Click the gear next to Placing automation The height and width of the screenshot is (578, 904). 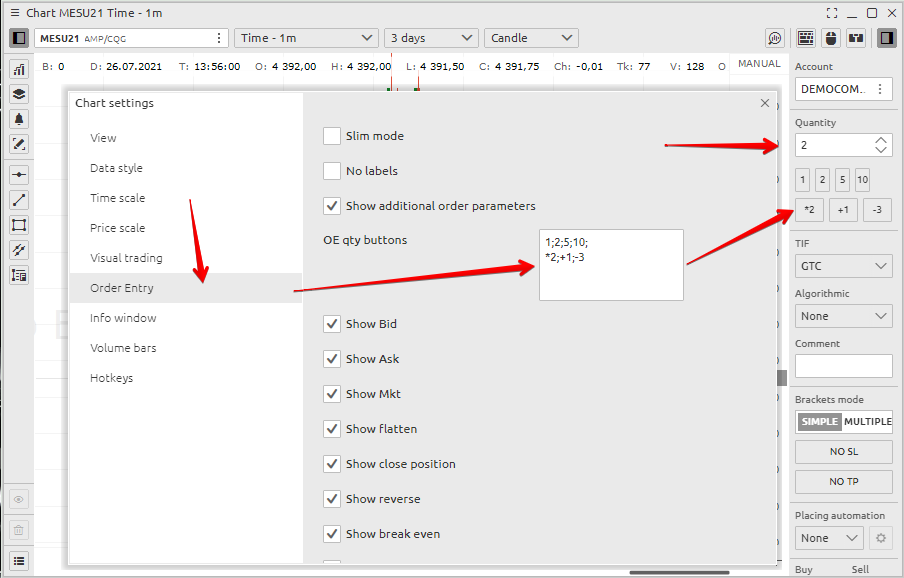point(881,538)
